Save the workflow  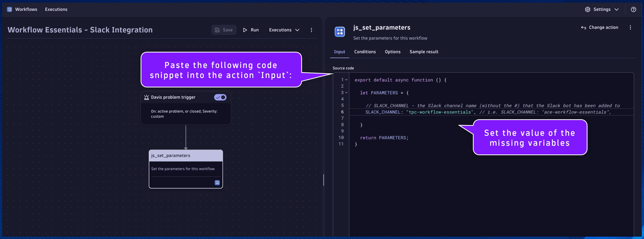(224, 30)
